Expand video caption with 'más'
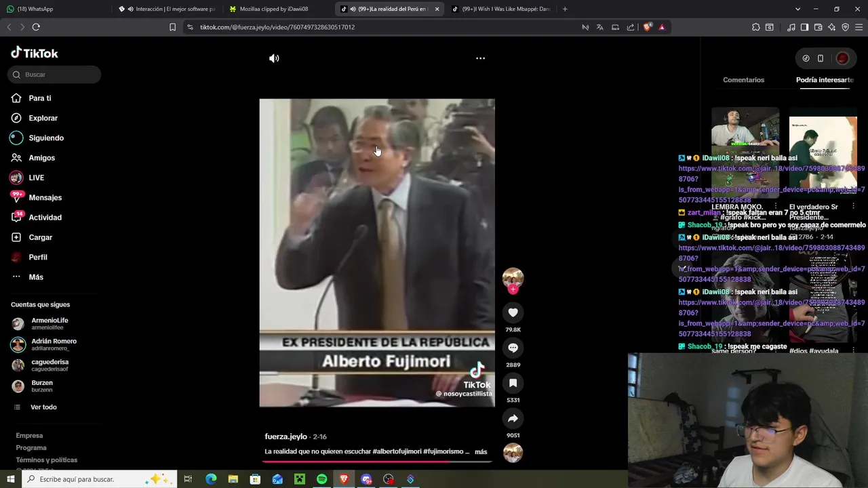Image resolution: width=868 pixels, height=488 pixels. [x=481, y=451]
